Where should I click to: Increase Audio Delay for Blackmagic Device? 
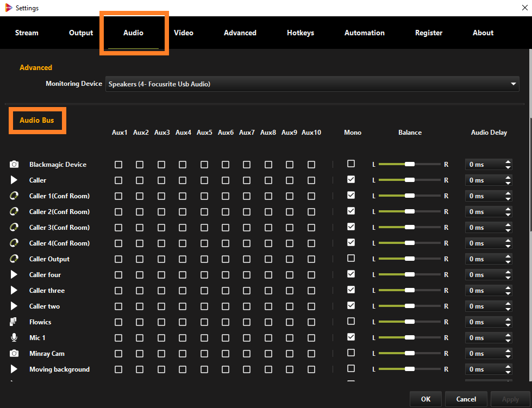[508, 162]
